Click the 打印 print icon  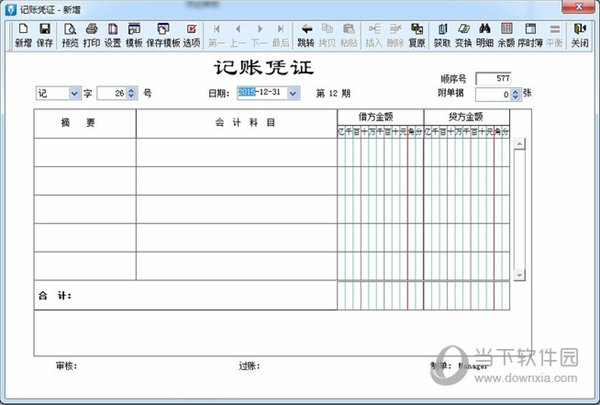tap(91, 34)
